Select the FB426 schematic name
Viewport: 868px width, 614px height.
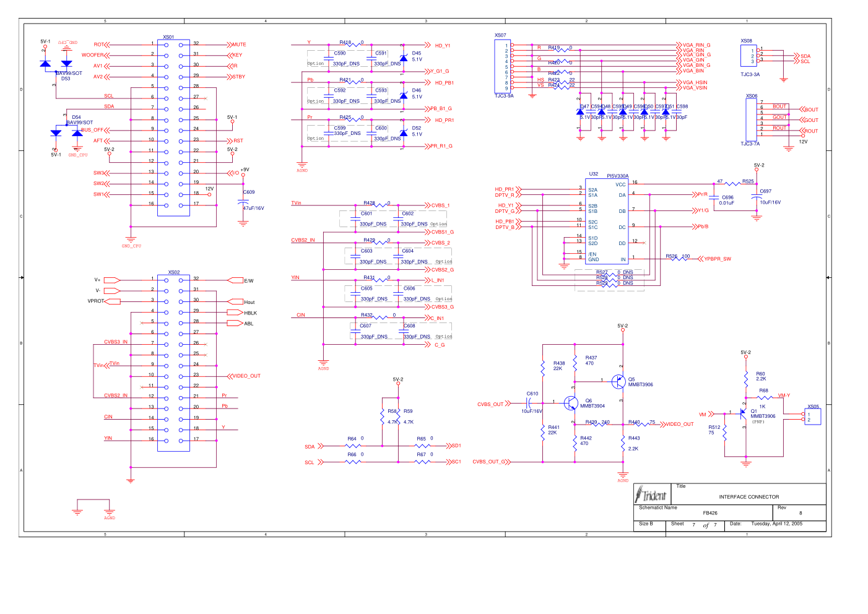(x=710, y=513)
